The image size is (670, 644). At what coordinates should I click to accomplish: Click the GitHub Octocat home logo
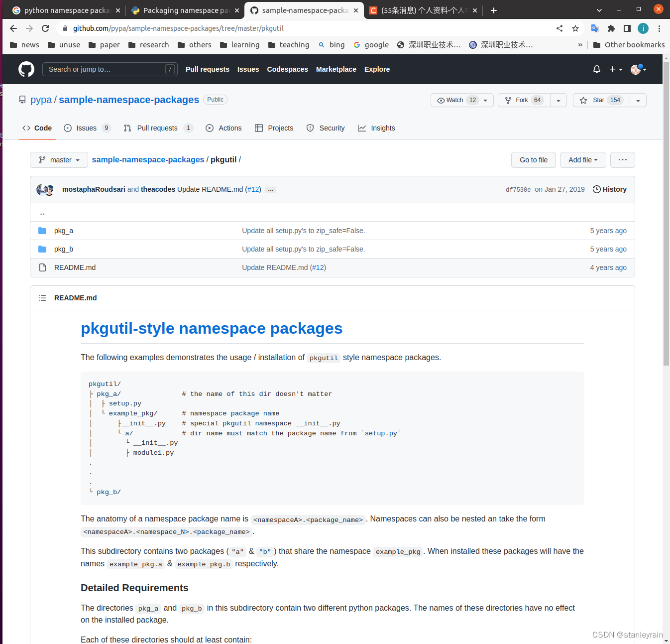coord(26,69)
